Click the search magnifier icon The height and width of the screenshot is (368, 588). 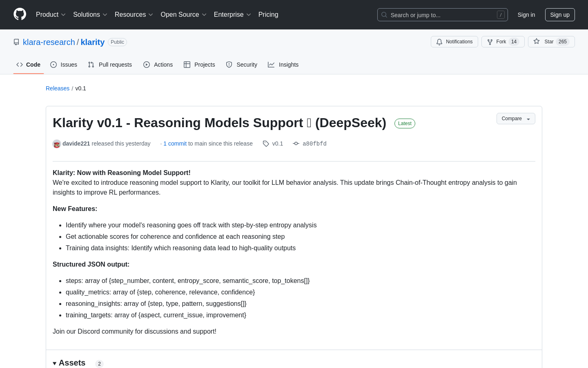pyautogui.click(x=384, y=15)
